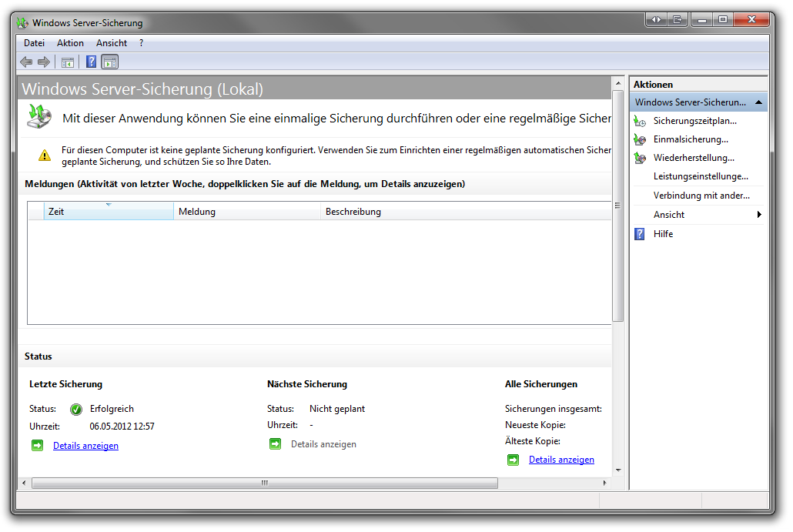
Task: Launch Wiederherstellung from the Aktionen pane
Action: tap(693, 158)
